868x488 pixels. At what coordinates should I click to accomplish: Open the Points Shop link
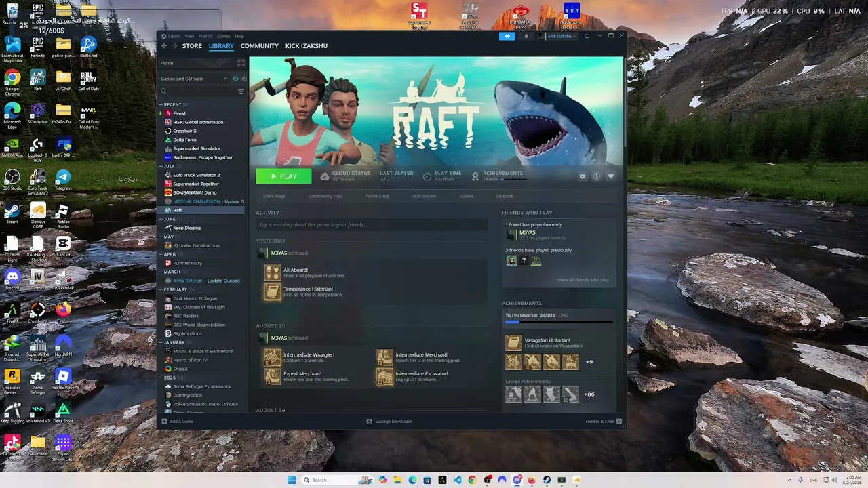click(x=377, y=196)
